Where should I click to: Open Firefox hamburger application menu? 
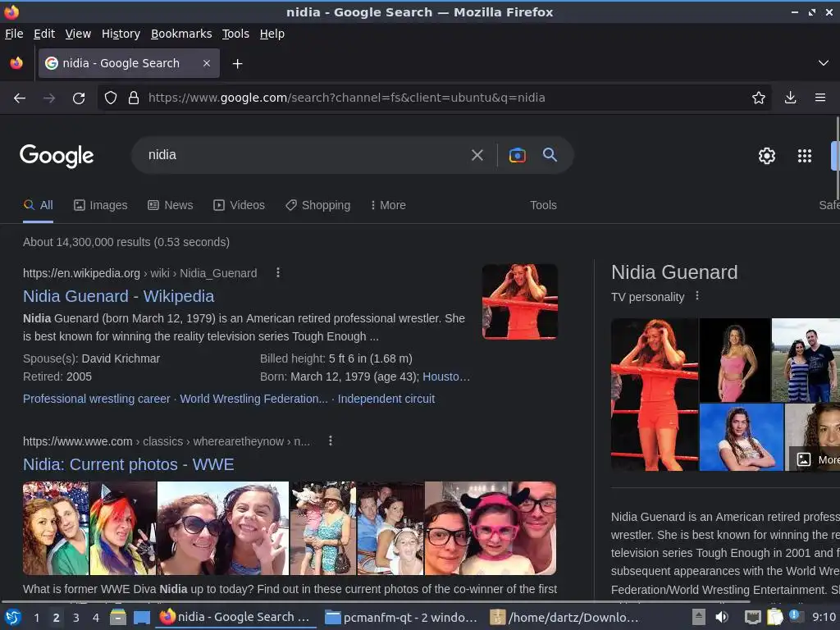tap(819, 98)
